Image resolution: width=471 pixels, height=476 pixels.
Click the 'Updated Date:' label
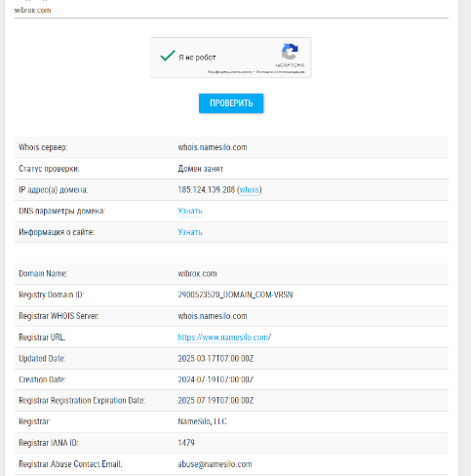click(x=42, y=359)
